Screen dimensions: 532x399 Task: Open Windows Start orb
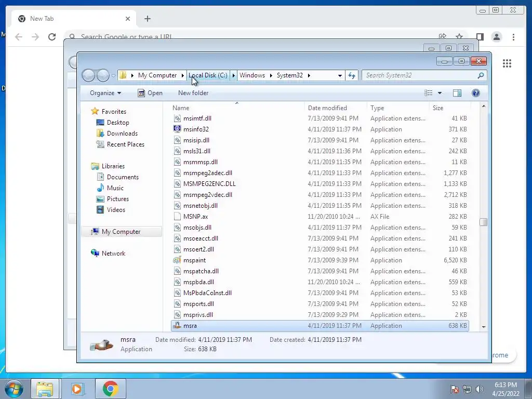tap(14, 389)
